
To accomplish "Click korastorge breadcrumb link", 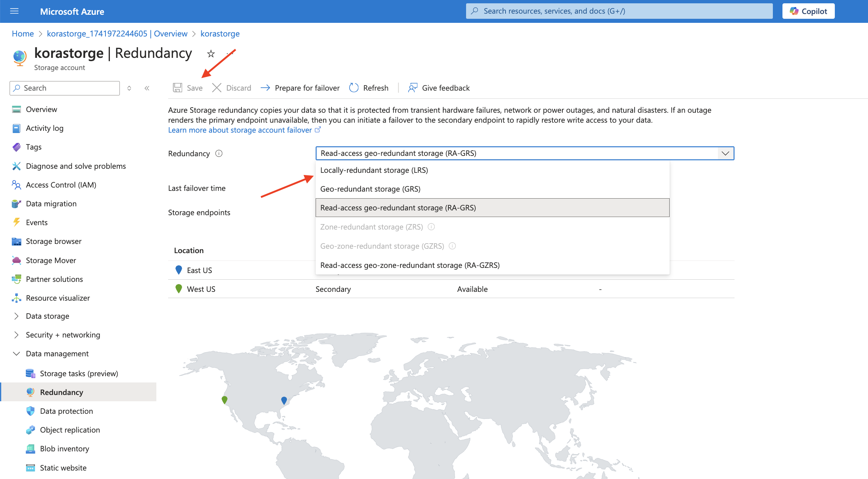I will (220, 34).
